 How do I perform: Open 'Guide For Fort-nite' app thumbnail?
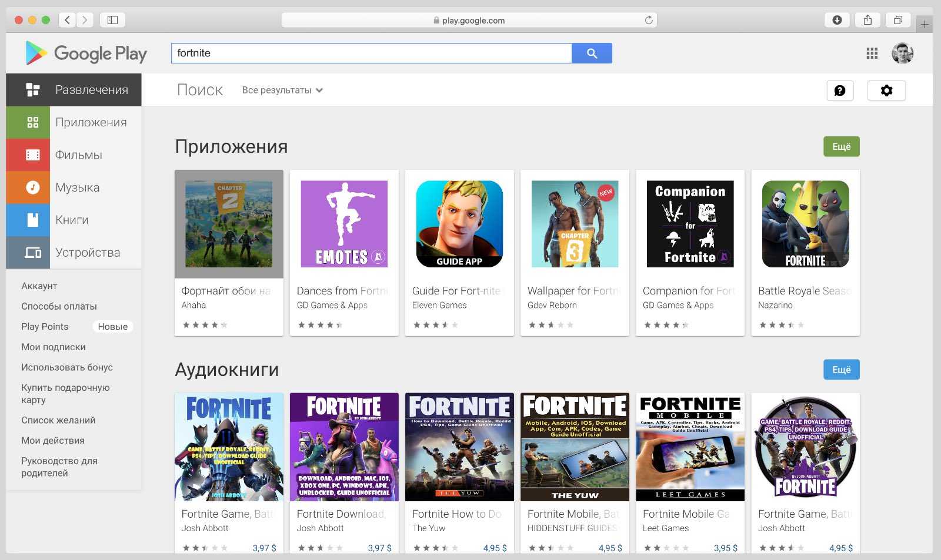[x=459, y=224]
